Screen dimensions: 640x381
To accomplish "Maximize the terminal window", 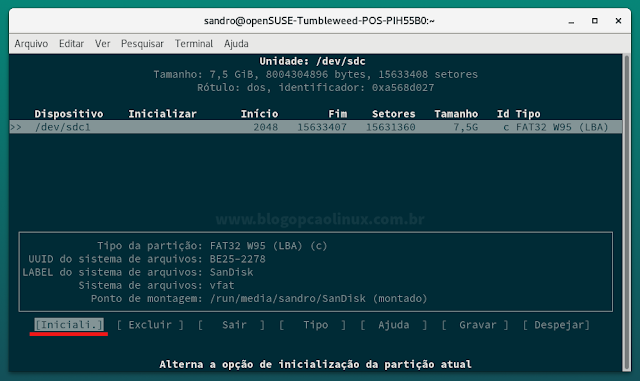I will pos(595,21).
